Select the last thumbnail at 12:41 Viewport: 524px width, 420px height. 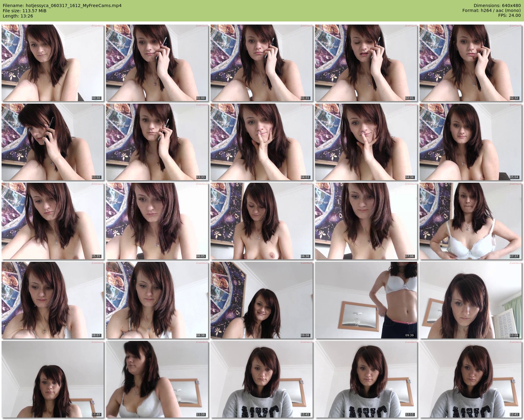coord(470,379)
